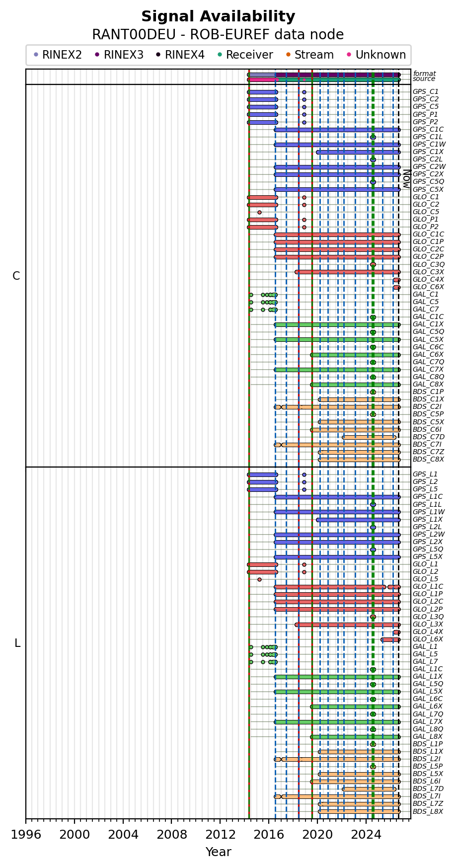This screenshot has height=868, width=456.
Task: Click the Signal Availability title
Action: (218, 16)
